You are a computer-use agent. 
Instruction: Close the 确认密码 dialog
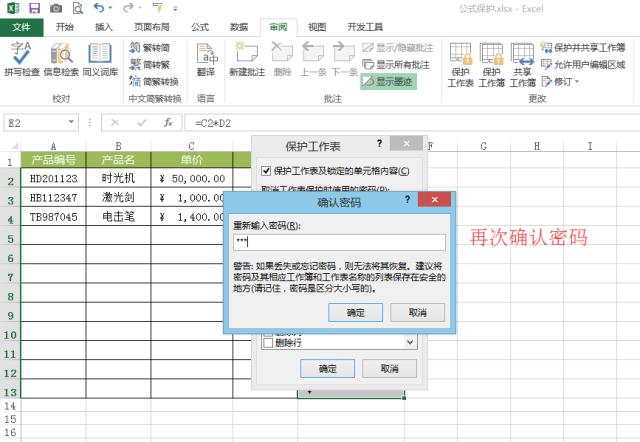pyautogui.click(x=435, y=199)
